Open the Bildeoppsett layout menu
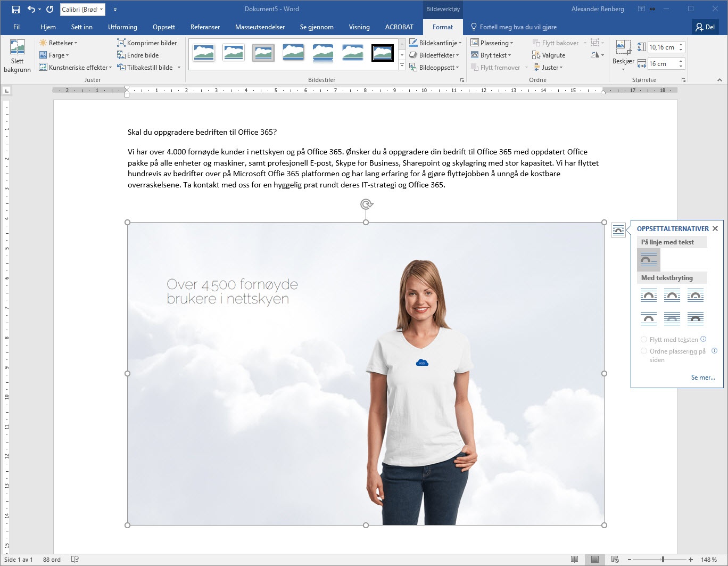 pos(434,67)
